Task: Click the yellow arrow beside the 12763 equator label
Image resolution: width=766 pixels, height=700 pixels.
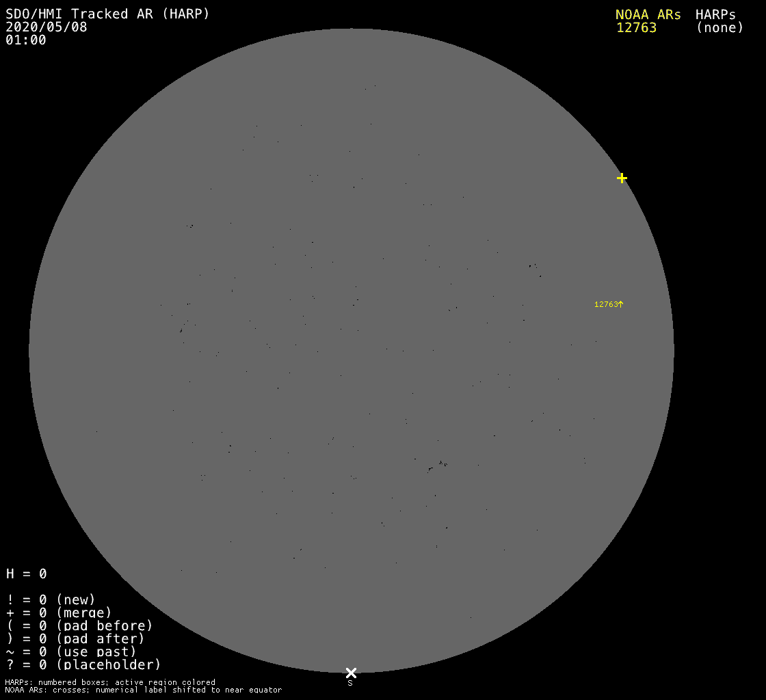Action: pyautogui.click(x=621, y=304)
